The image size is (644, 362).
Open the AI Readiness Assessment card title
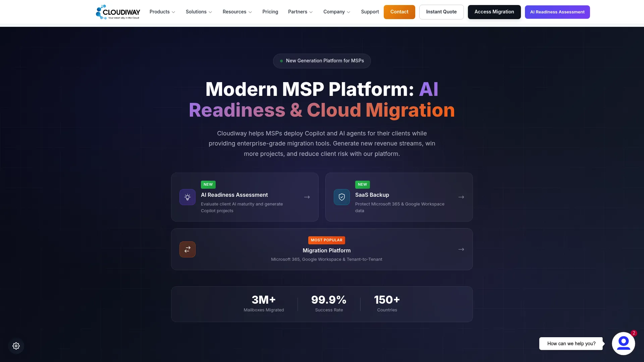point(234,195)
